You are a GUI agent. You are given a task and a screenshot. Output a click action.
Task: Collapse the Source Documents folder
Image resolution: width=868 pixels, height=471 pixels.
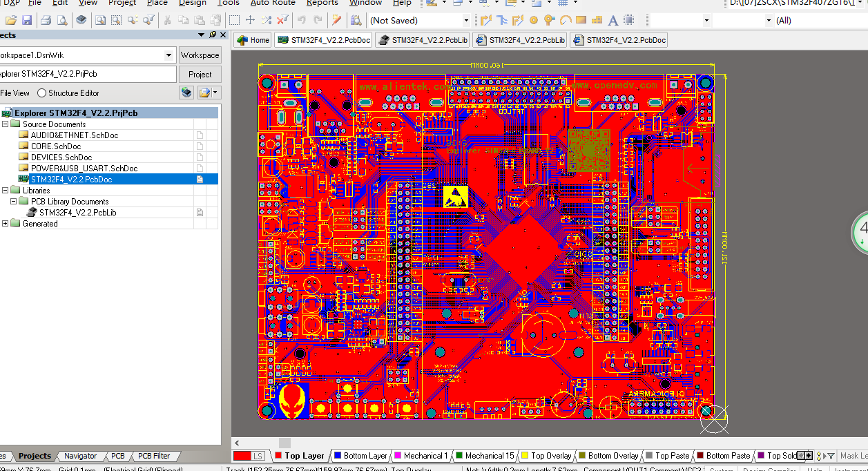(x=6, y=124)
